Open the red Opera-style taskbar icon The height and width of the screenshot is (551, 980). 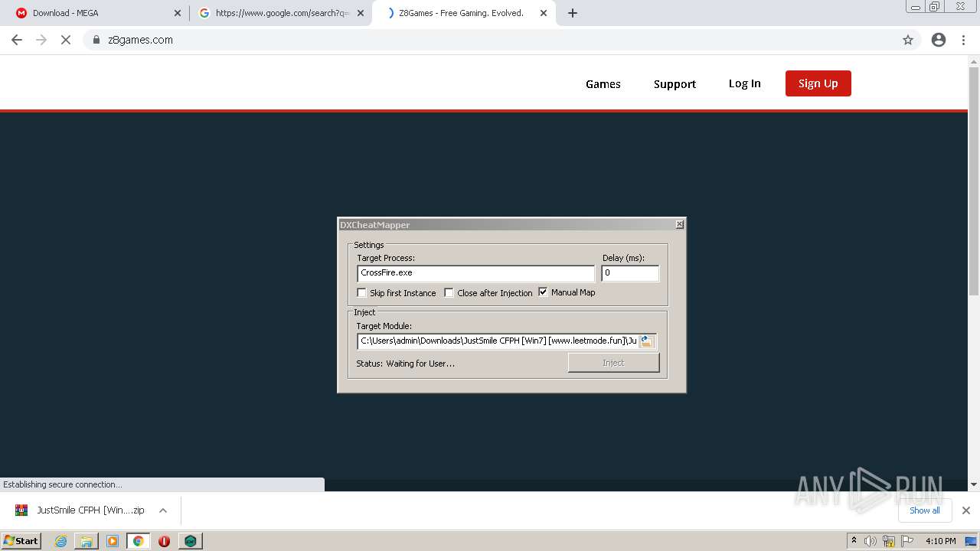click(x=164, y=541)
